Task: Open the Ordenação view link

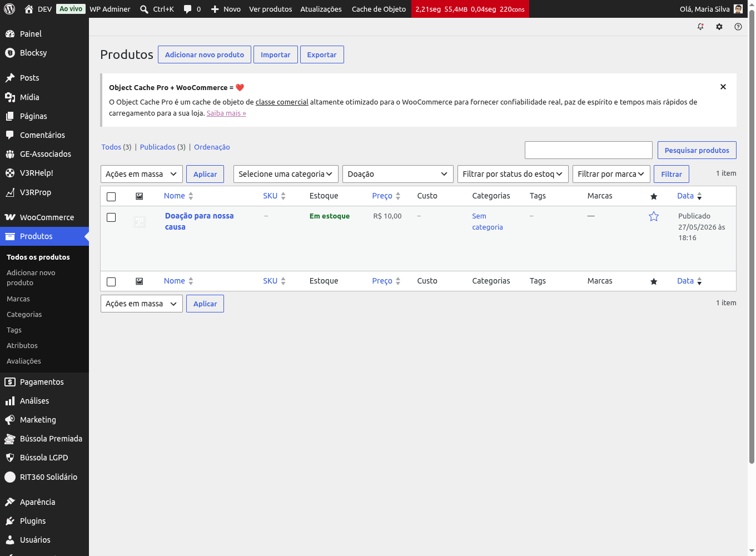Action: point(212,147)
